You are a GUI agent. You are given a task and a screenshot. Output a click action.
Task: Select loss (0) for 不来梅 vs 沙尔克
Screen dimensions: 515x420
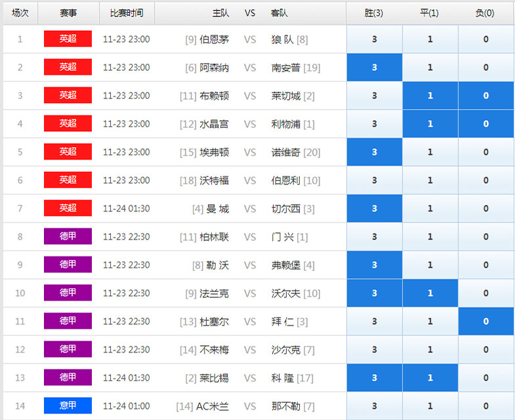(486, 350)
